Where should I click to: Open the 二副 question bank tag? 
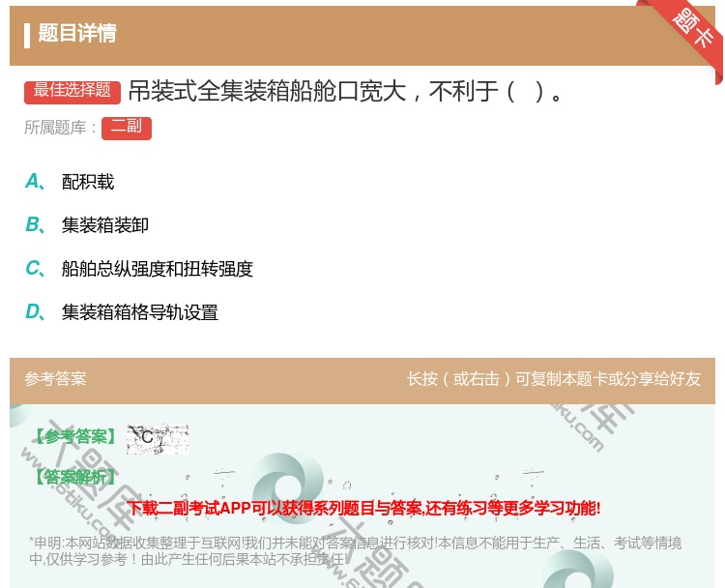[x=127, y=129]
